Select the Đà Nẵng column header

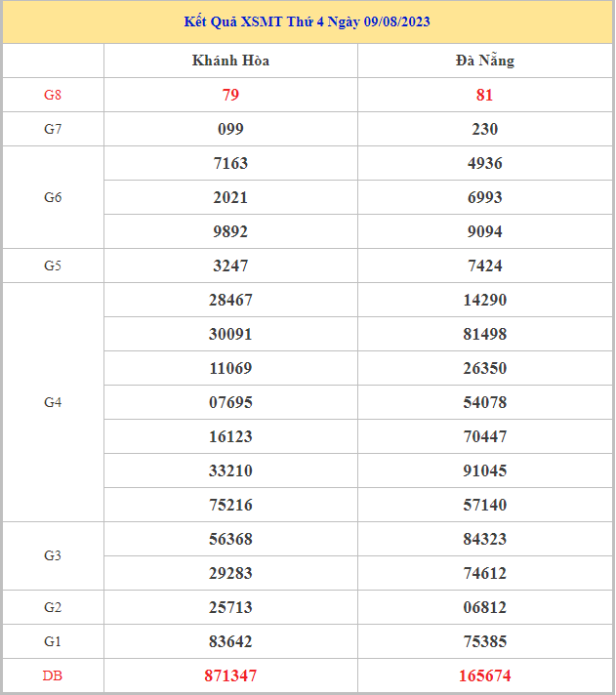pos(484,61)
